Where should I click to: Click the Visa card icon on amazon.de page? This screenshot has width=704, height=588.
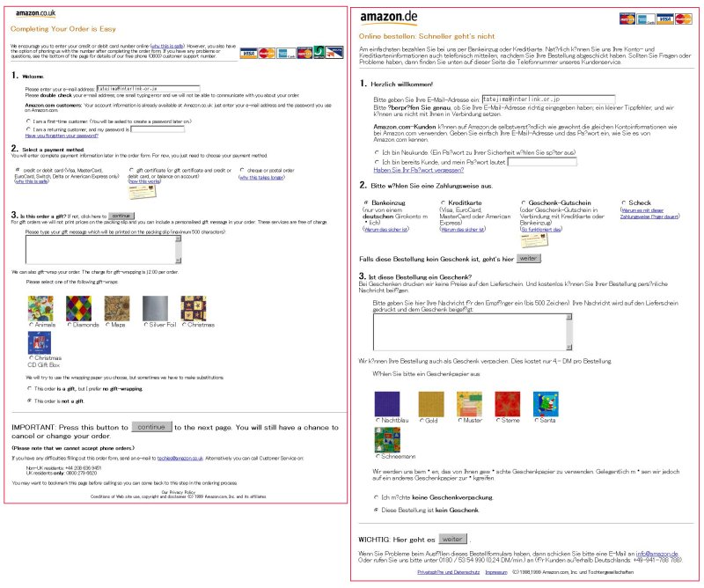coord(665,18)
